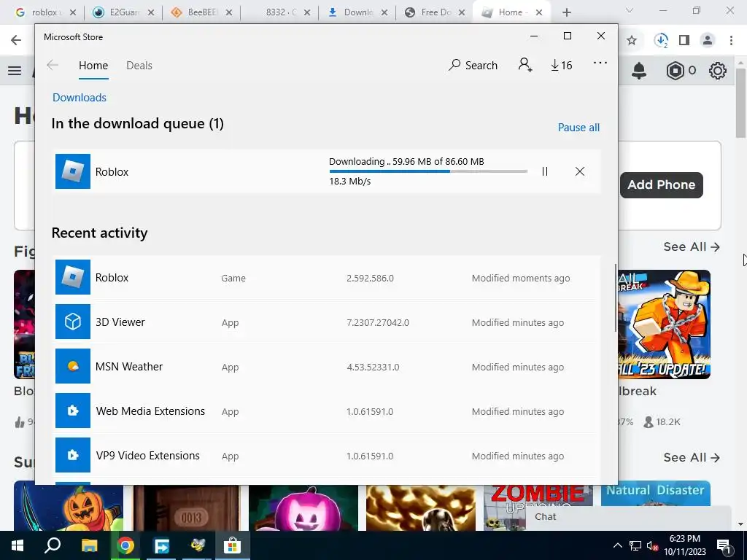Screen dimensions: 747x560
Task: Click lower See All link on Roblox page
Action: click(692, 458)
